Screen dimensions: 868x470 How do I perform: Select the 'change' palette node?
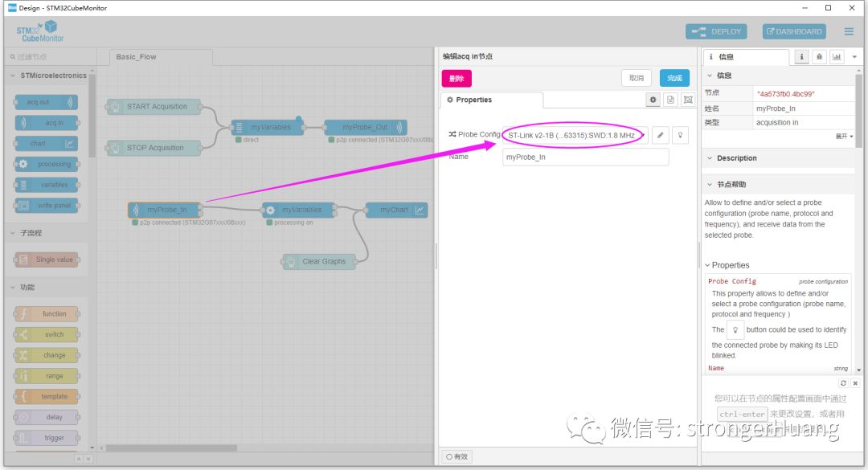pos(47,355)
